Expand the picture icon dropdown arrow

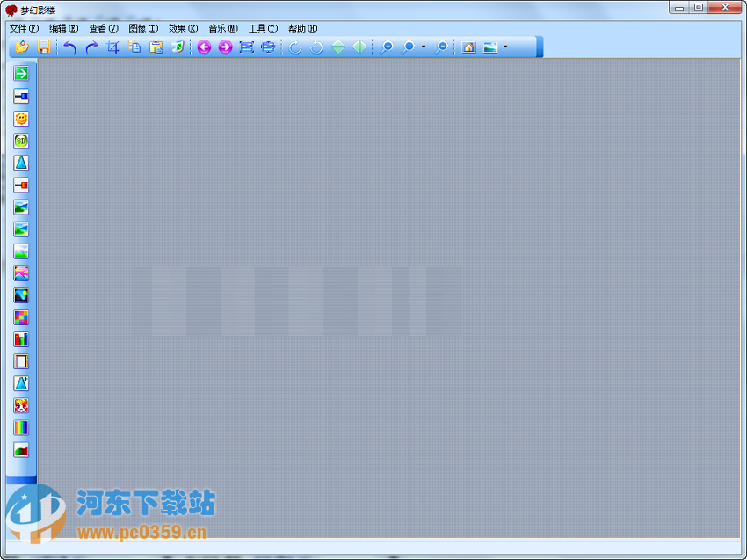(505, 47)
